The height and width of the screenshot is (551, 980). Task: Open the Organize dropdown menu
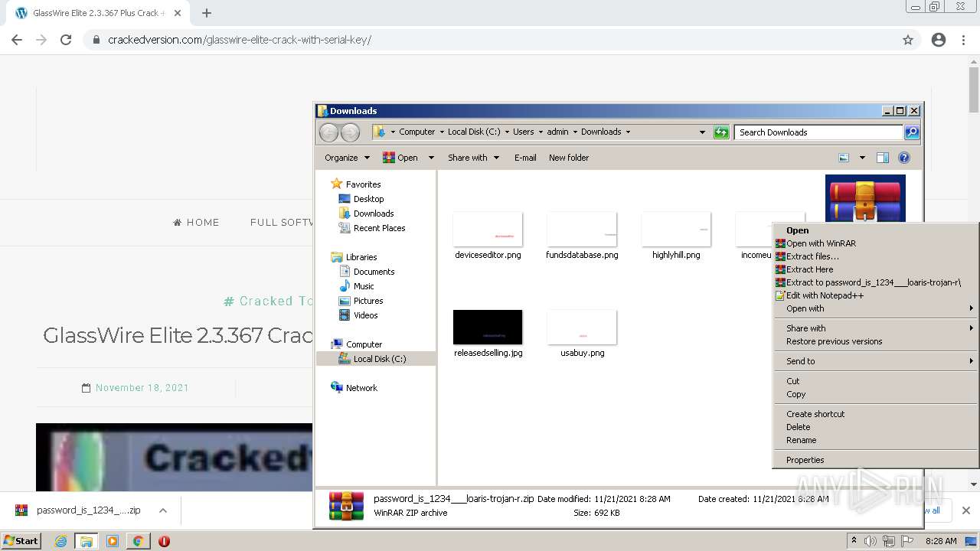tap(347, 158)
